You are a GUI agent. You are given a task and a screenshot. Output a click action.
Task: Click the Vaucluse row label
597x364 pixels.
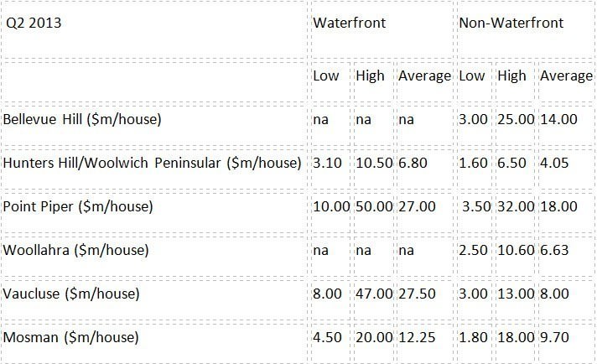pyautogui.click(x=71, y=294)
